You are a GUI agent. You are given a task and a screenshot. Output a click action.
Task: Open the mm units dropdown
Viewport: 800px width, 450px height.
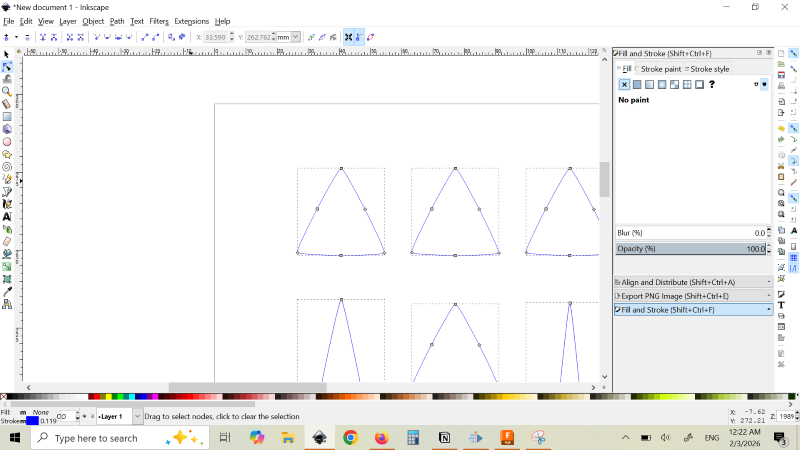tap(296, 37)
